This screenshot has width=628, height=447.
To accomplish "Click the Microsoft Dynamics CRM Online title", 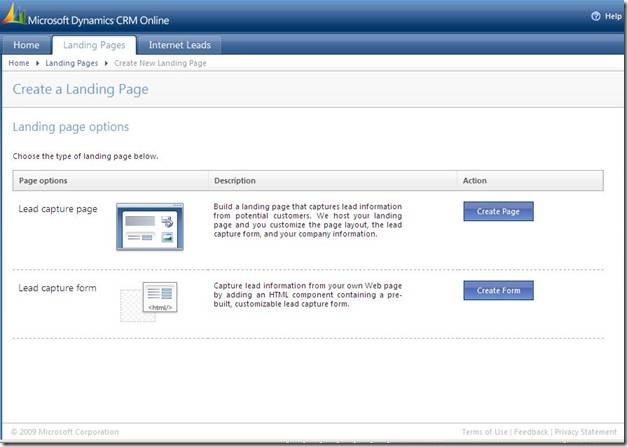I will point(98,19).
